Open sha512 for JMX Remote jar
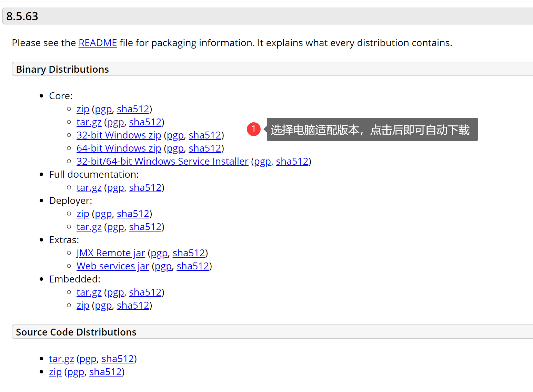This screenshot has width=533, height=392. [x=189, y=253]
